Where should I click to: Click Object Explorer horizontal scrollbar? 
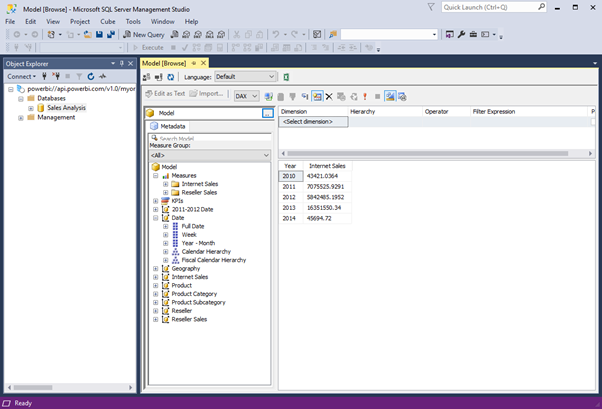click(70, 387)
